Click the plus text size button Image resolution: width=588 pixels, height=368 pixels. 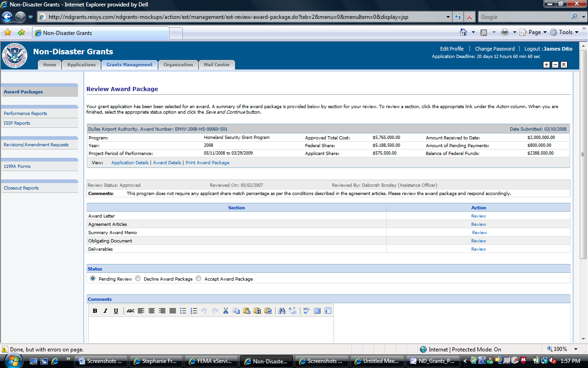[546, 65]
